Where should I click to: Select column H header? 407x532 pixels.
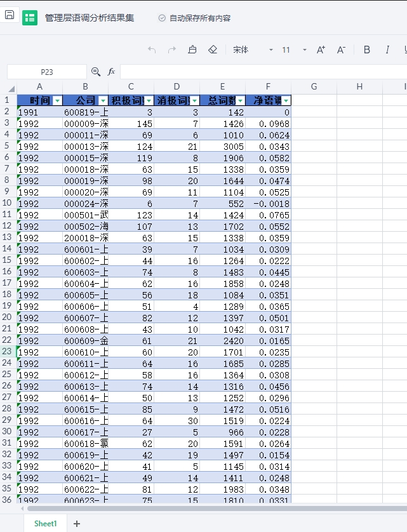click(359, 87)
